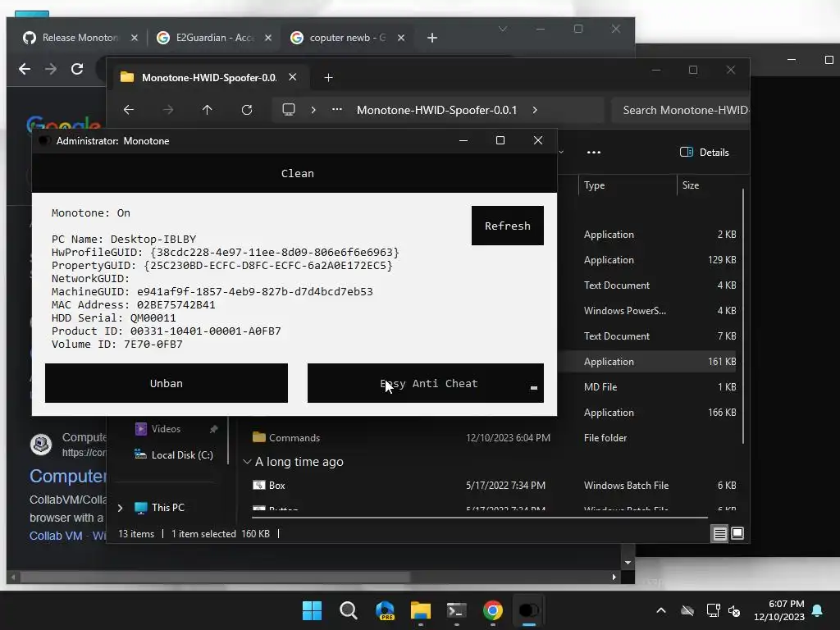Click Chrome horizontal scrollbar right arrow
The height and width of the screenshot is (630, 840).
click(x=614, y=577)
